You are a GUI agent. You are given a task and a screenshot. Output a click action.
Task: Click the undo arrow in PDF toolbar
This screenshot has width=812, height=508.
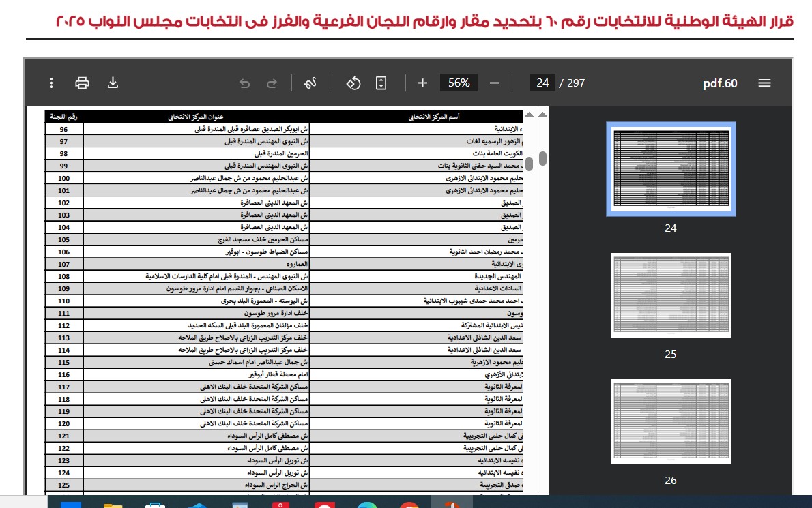click(244, 83)
